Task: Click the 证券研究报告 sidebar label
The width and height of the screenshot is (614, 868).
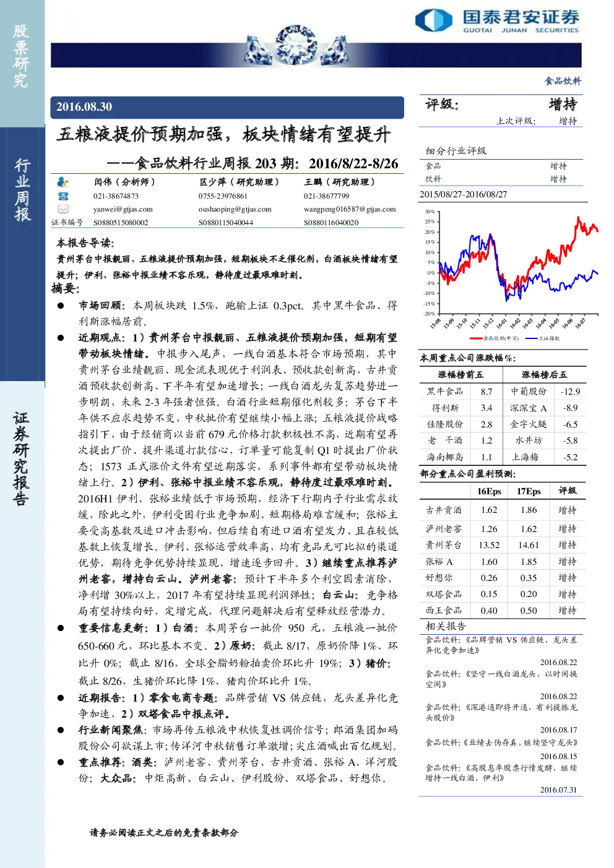Action: [x=21, y=458]
